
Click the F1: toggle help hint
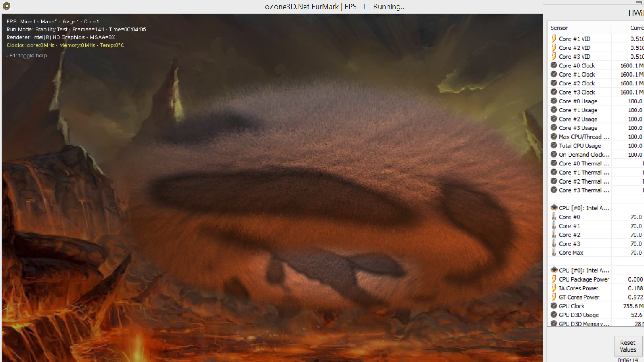coord(27,55)
